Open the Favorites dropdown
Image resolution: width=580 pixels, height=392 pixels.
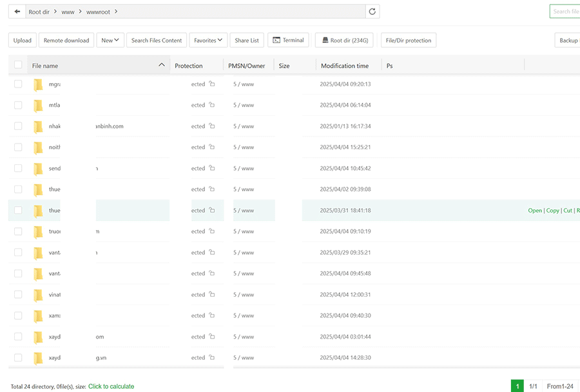click(208, 40)
